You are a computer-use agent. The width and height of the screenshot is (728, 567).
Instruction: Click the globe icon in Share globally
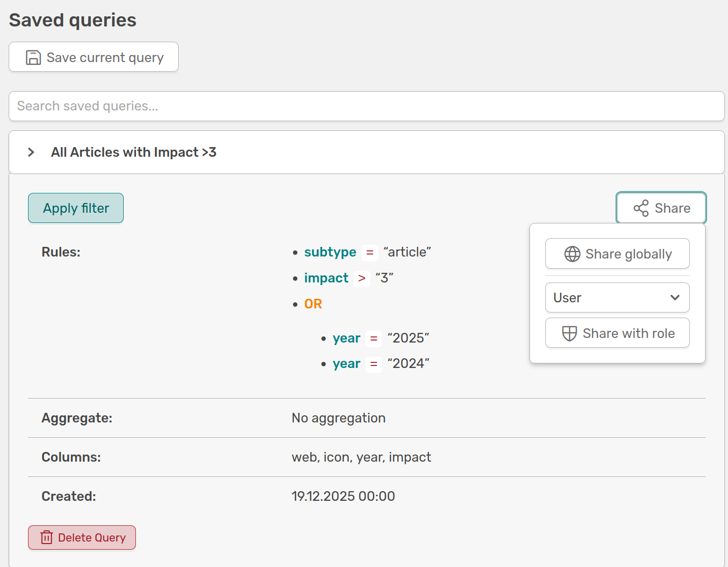pyautogui.click(x=572, y=254)
